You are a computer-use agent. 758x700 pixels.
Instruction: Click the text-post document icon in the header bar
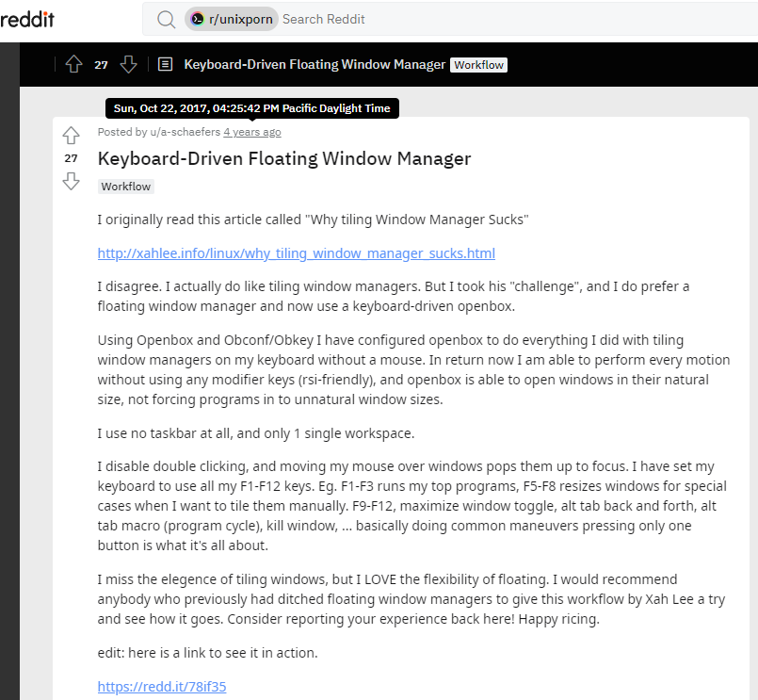coord(165,64)
